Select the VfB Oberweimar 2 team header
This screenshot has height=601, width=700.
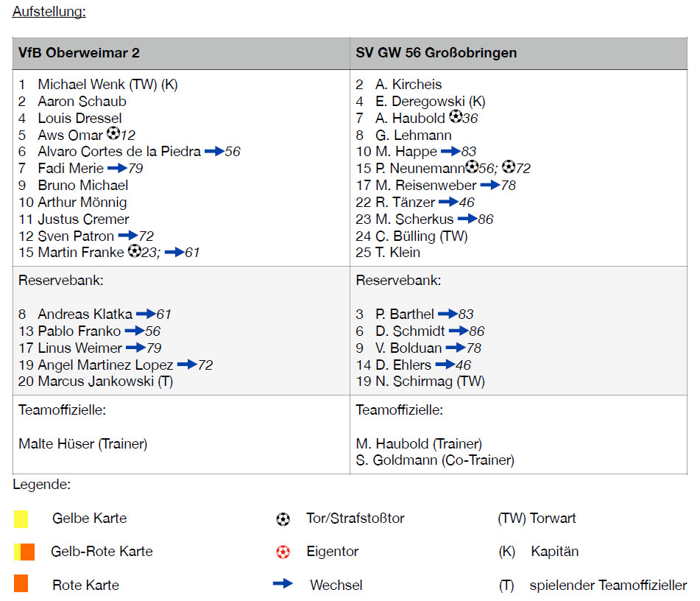[79, 53]
